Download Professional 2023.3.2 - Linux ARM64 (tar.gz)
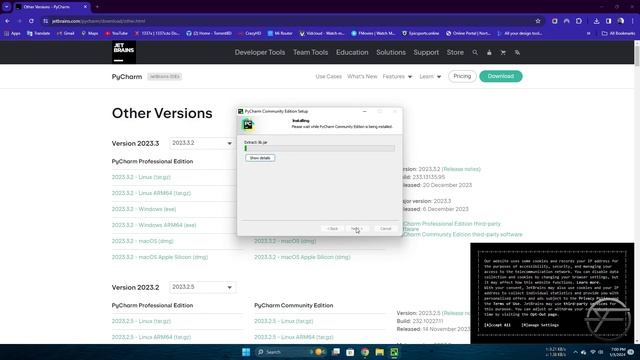The height and width of the screenshot is (360, 640). [151, 193]
